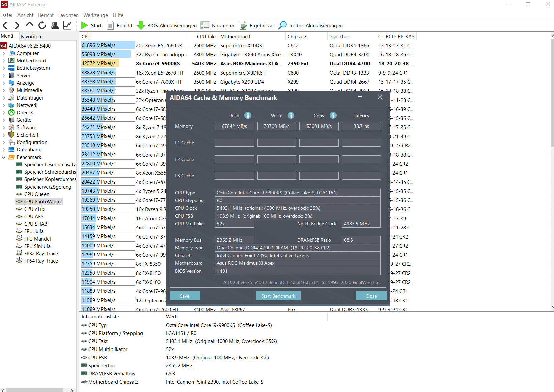Expand the Datenträger tree node

click(4, 97)
